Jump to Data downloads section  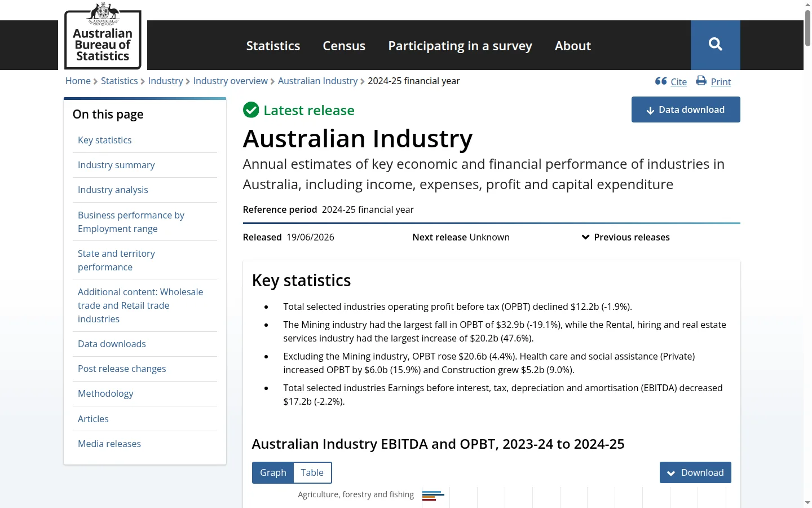click(x=112, y=344)
